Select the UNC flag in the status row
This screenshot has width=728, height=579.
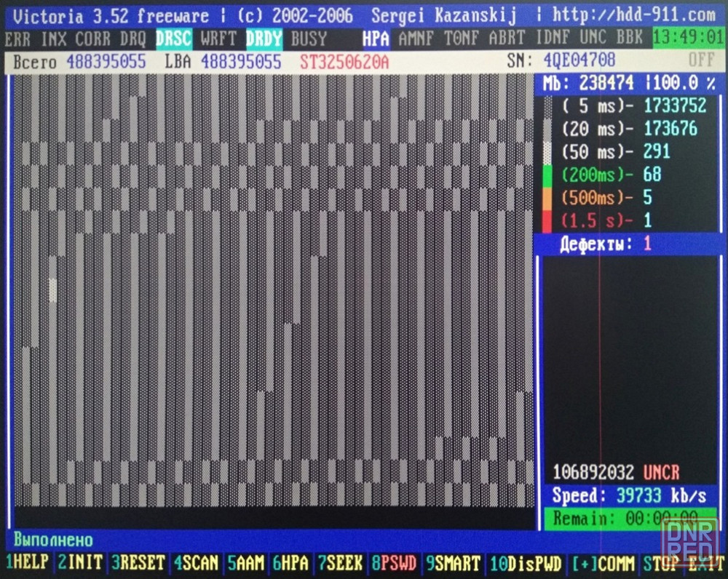click(x=593, y=37)
